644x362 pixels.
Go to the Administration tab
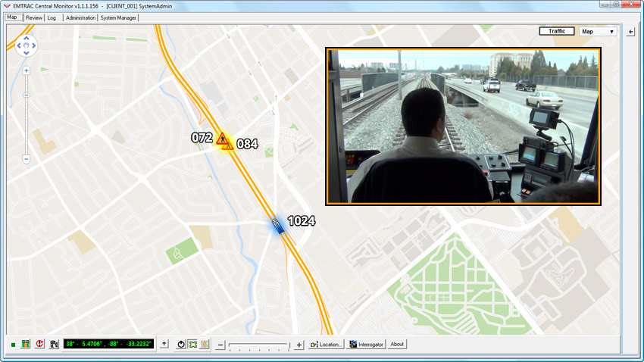(x=80, y=17)
